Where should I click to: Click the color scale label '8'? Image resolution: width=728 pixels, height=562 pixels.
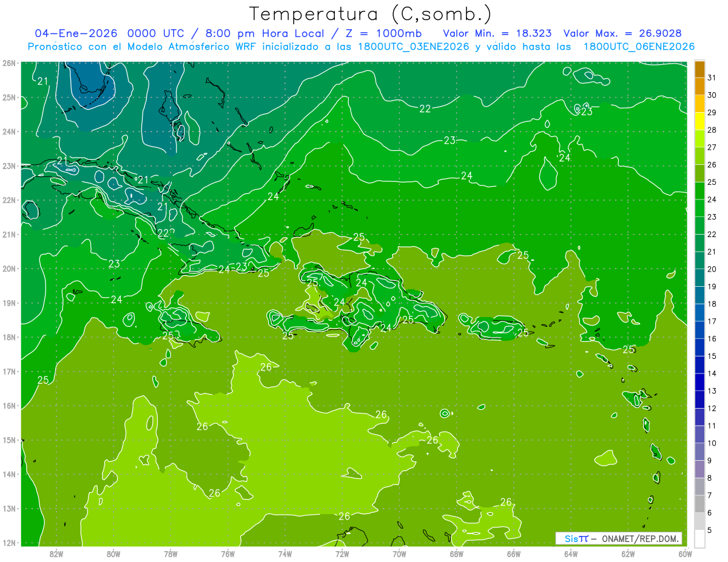pos(710,478)
